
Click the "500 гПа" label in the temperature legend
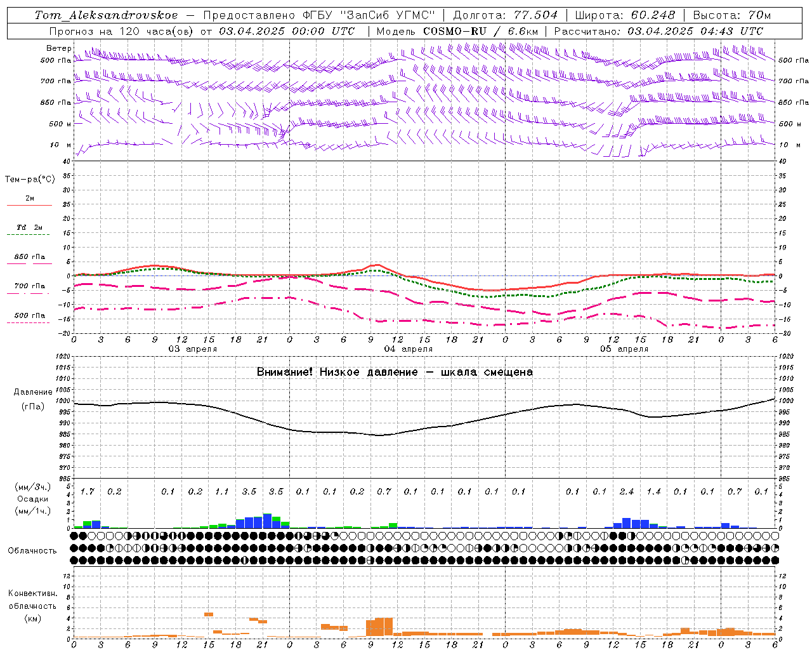click(30, 315)
